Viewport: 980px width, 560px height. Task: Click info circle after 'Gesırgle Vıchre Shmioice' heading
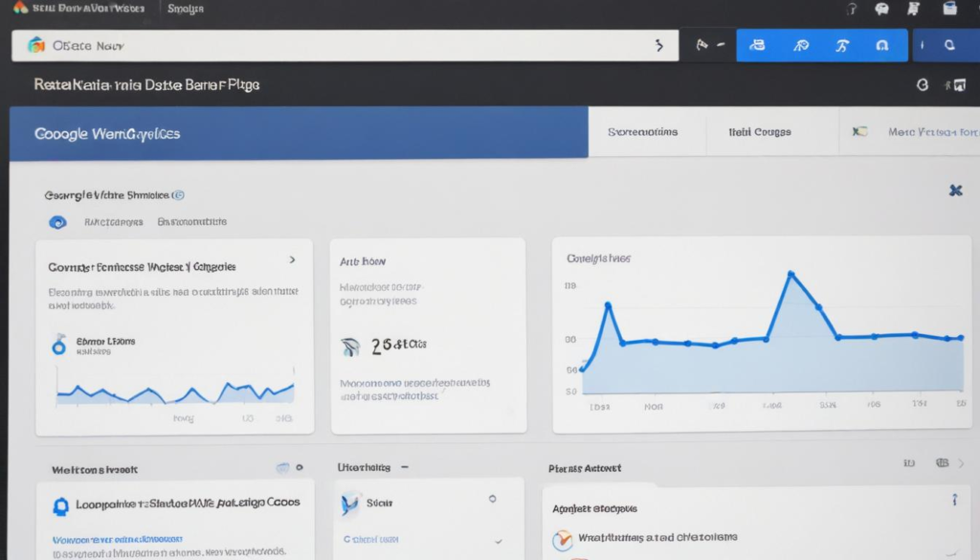[179, 195]
